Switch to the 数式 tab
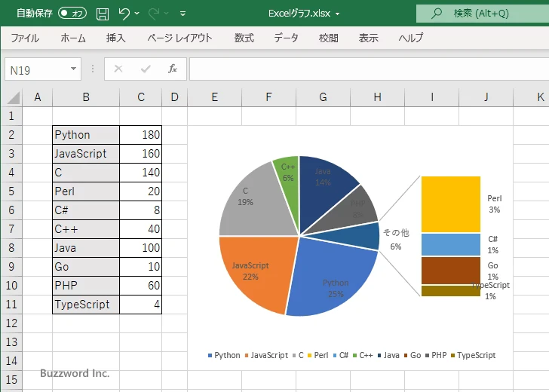Image resolution: width=549 pixels, height=392 pixels. point(244,38)
